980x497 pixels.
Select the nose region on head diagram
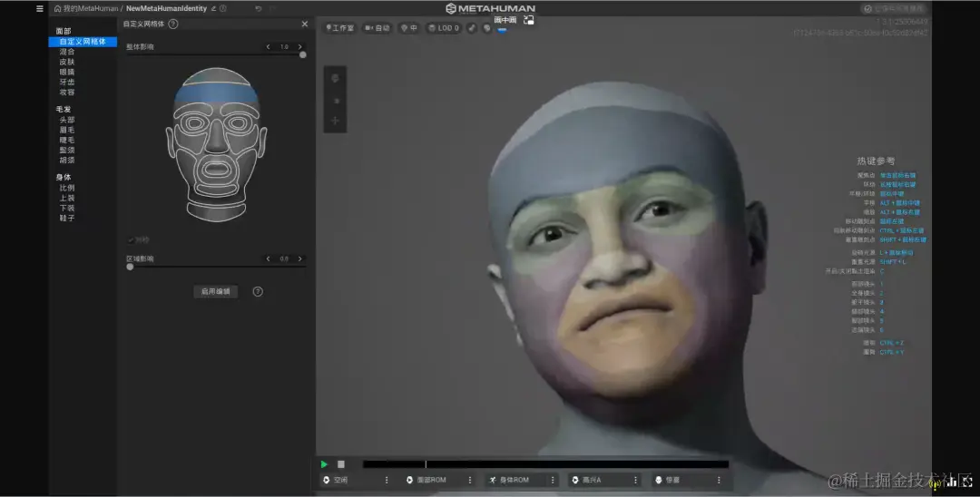[216, 139]
